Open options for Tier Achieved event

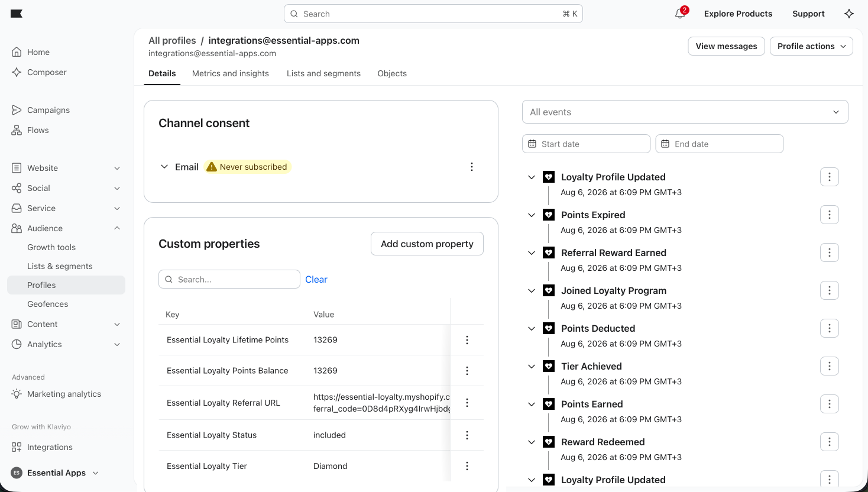tap(830, 366)
